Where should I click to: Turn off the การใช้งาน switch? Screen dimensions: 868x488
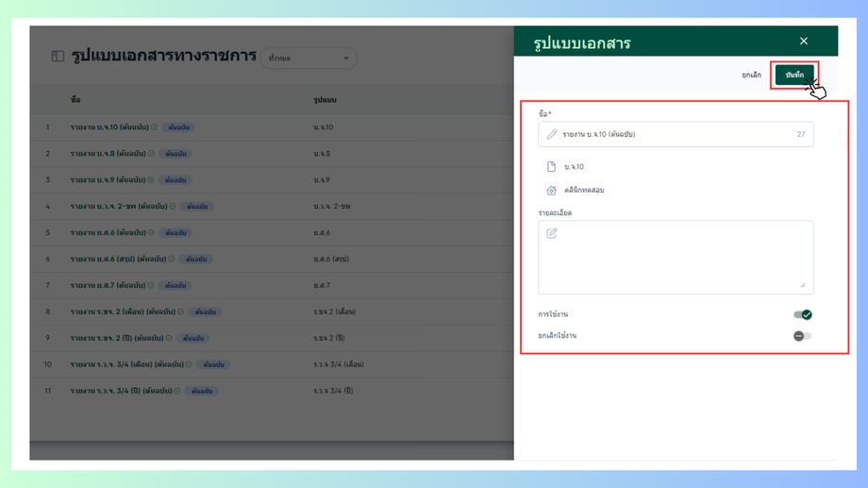click(x=803, y=314)
